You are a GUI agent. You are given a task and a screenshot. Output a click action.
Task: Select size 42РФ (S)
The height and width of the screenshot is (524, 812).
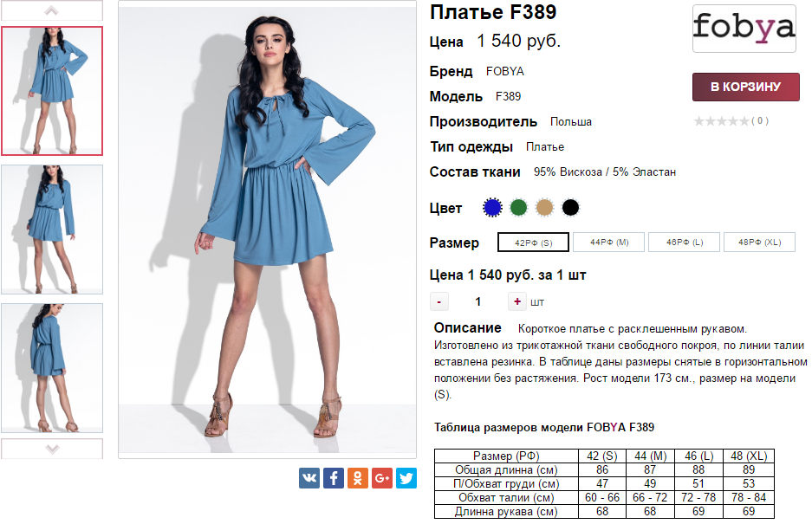tap(534, 243)
